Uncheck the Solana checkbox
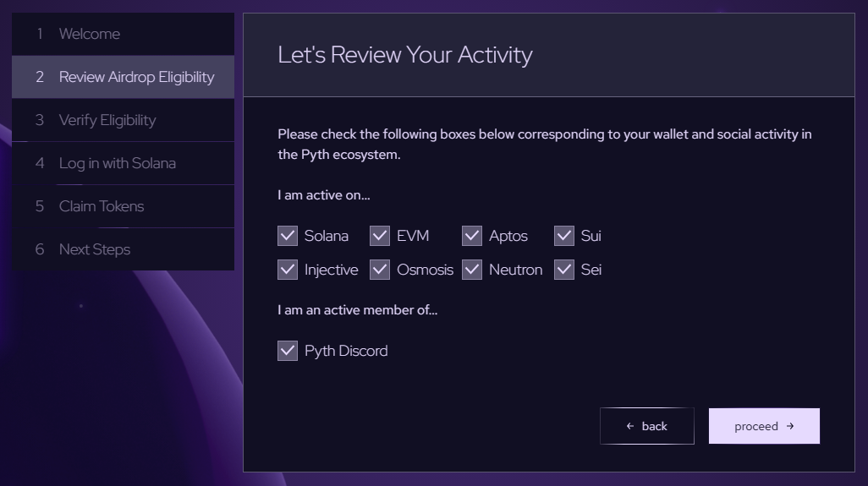868x486 pixels. [x=288, y=236]
